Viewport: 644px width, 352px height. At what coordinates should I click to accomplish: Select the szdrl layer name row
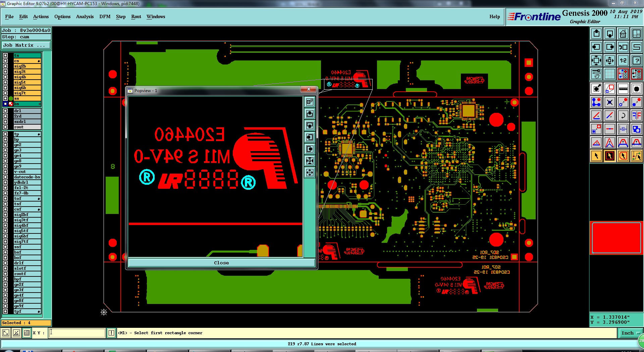(x=27, y=122)
